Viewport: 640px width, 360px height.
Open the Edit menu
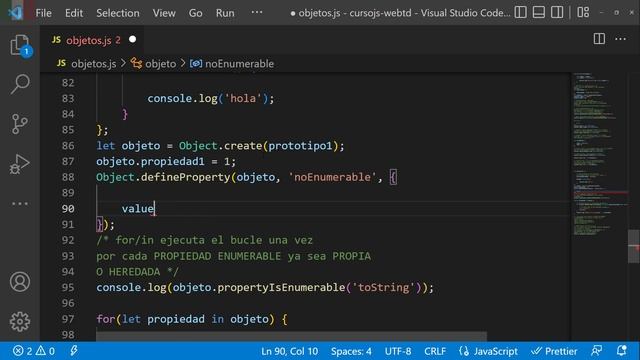74,13
